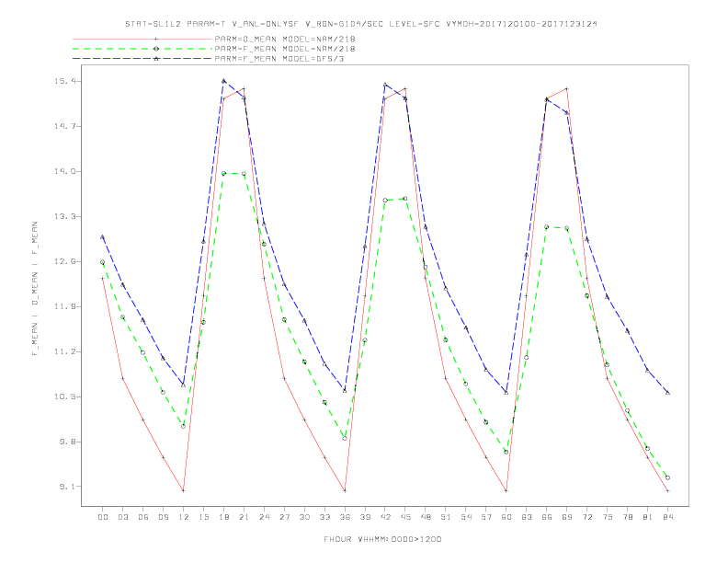Click the y-axis tick label 15.4

(64, 81)
